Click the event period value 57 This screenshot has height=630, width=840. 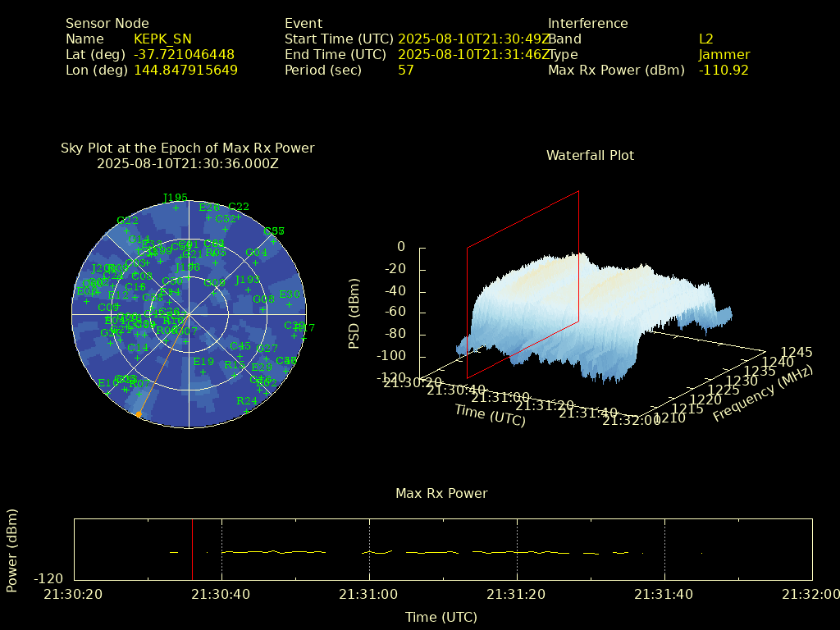tap(405, 70)
